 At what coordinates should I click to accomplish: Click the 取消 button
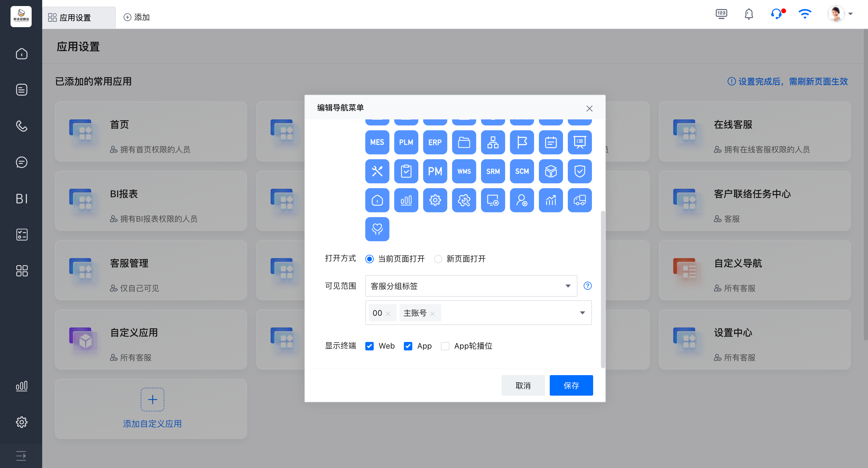pyautogui.click(x=523, y=385)
